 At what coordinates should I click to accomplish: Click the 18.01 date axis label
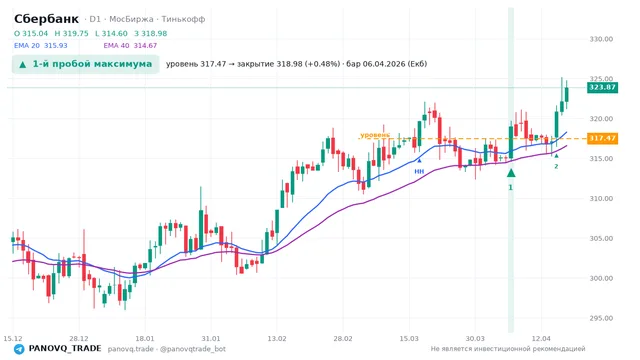145,339
